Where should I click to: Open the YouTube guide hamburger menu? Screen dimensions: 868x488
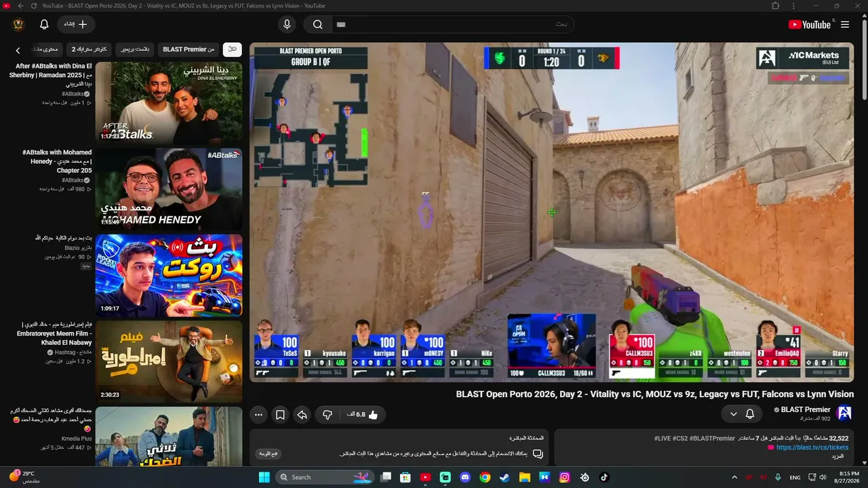(x=845, y=24)
